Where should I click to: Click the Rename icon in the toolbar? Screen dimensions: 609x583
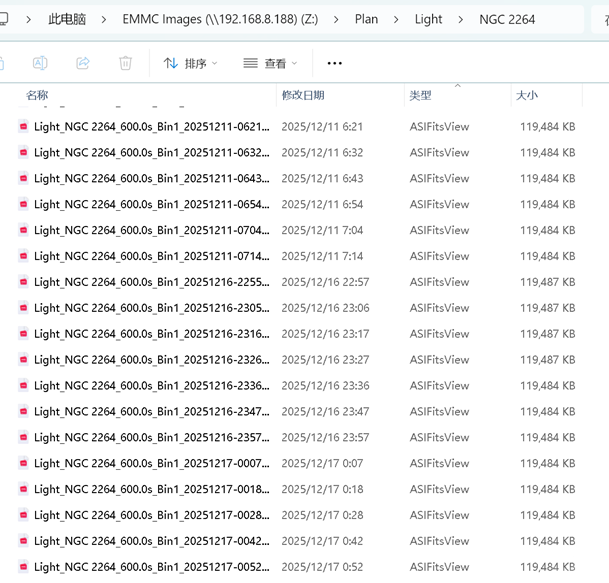(x=40, y=63)
